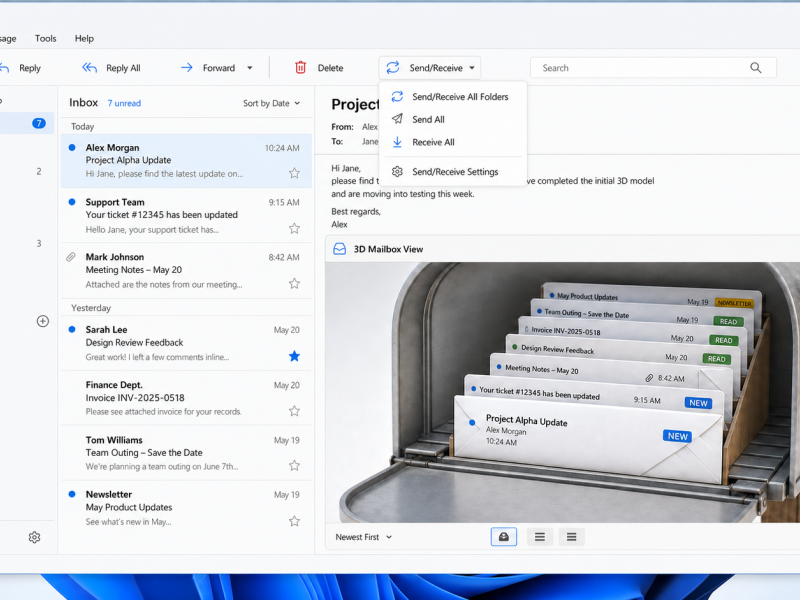Click the 3D Mailbox View inbox icon
Screen dimensions: 800x600
click(x=339, y=249)
